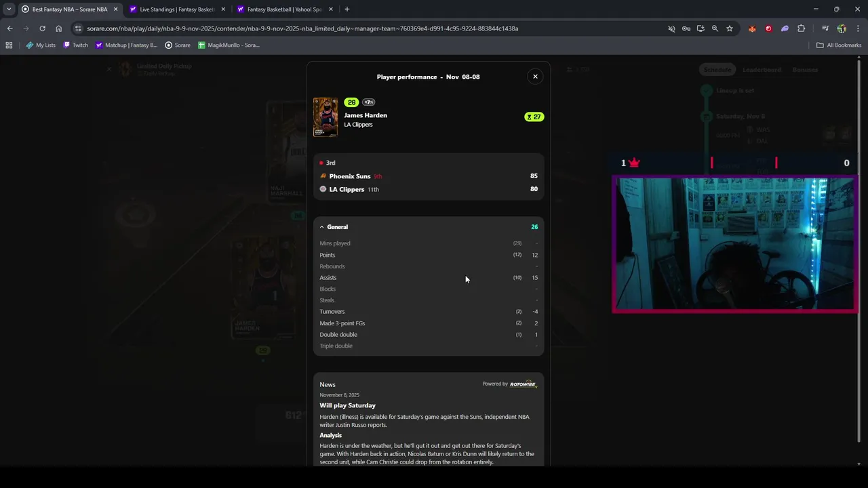Screen dimensions: 868x488
Task: View site information icon
Action: tap(78, 28)
